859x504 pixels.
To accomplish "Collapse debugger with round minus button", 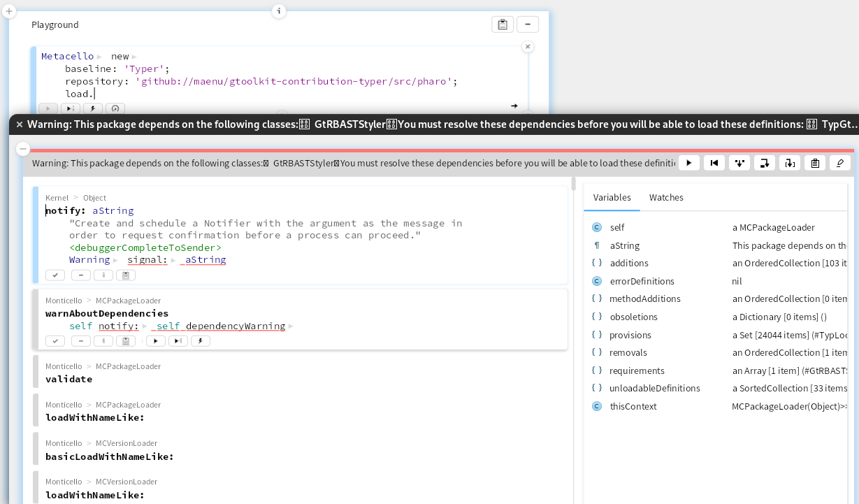I will click(x=22, y=148).
